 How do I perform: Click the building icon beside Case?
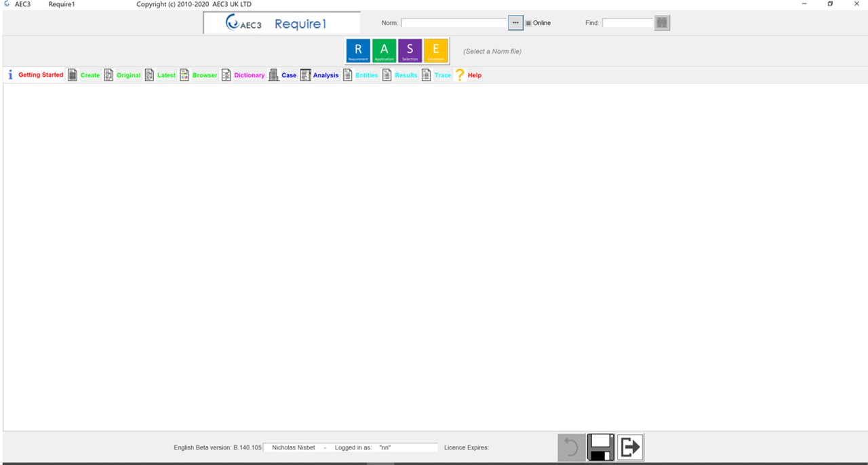click(x=273, y=75)
